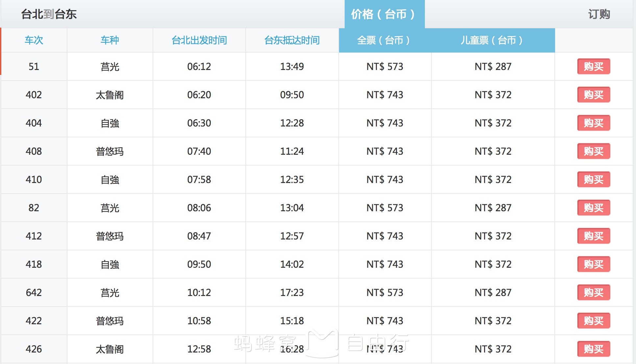
Task: Purchase ticket for train 418 at 09:50
Action: coord(594,264)
